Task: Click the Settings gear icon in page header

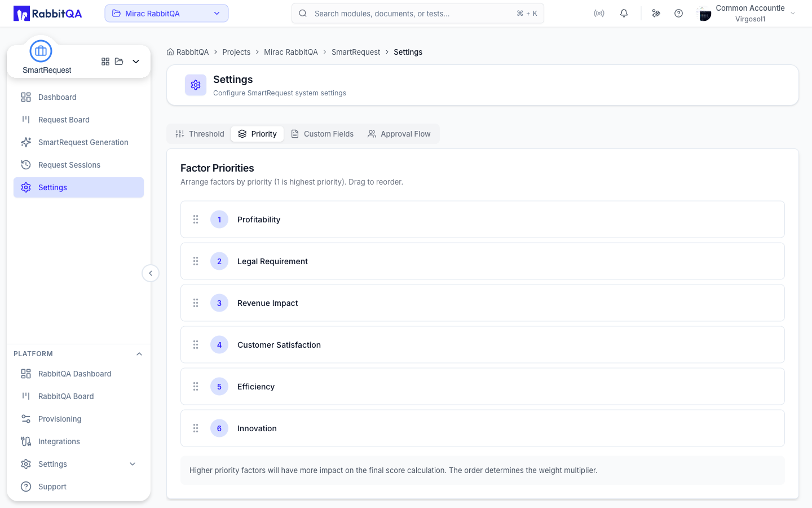Action: tap(196, 85)
